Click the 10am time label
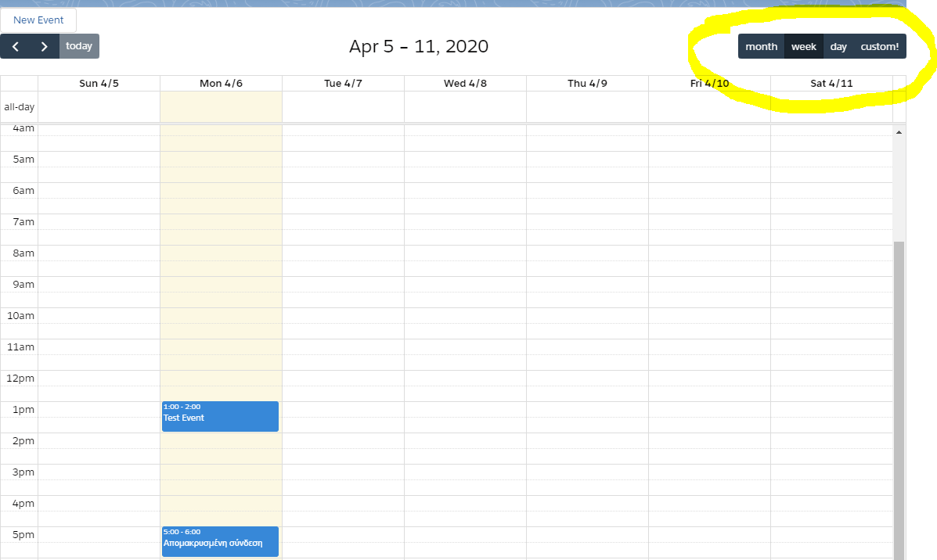Image resolution: width=937 pixels, height=560 pixels. [20, 316]
